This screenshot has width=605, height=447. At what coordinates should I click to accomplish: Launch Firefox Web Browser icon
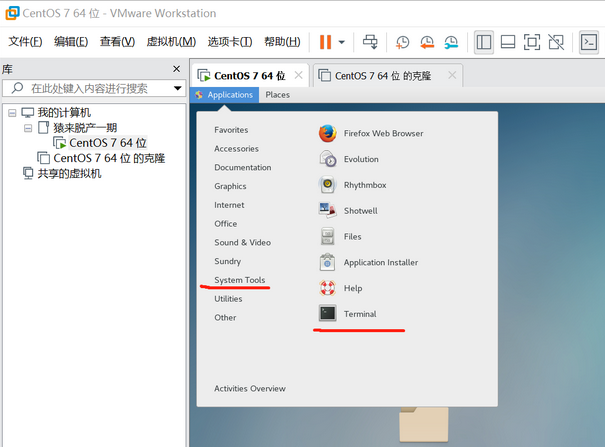328,133
